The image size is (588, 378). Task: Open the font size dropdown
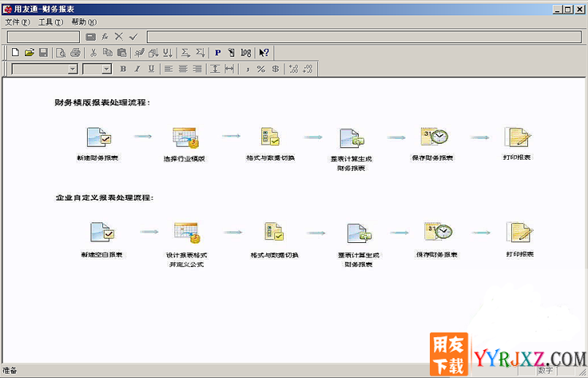[x=106, y=69]
